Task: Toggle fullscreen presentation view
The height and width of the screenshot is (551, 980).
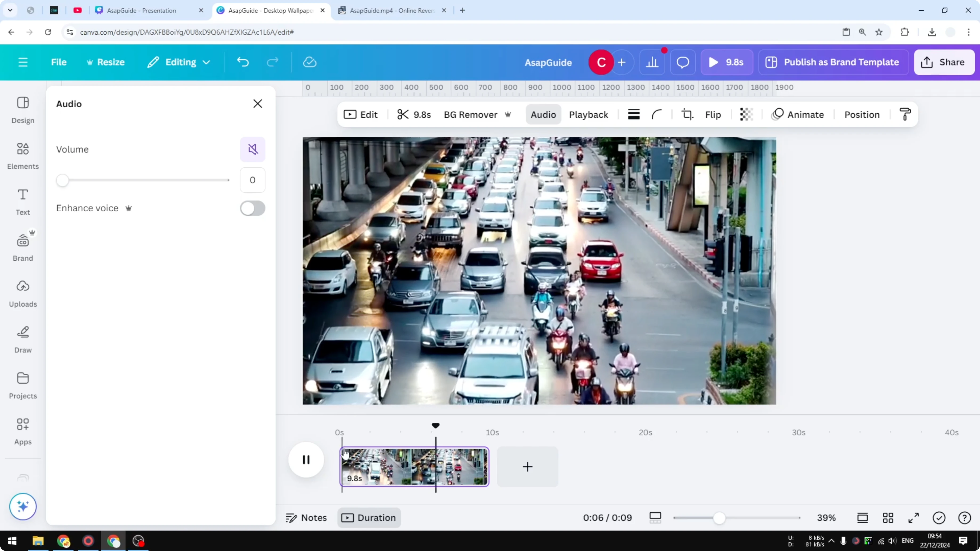Action: click(x=914, y=517)
